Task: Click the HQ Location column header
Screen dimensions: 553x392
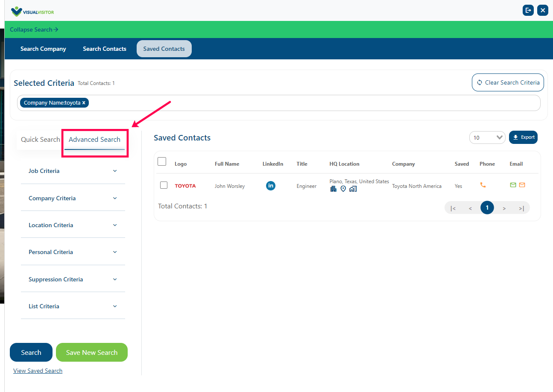Action: (x=344, y=164)
